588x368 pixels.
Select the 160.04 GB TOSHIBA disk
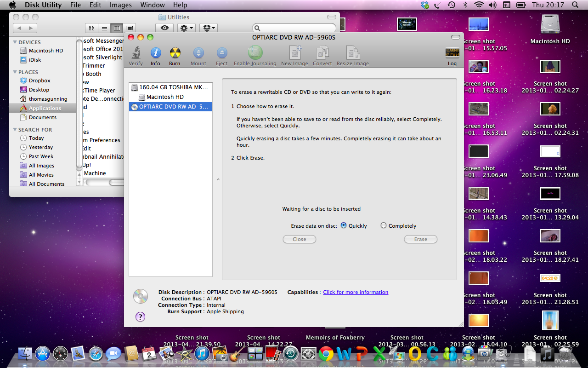pos(170,87)
